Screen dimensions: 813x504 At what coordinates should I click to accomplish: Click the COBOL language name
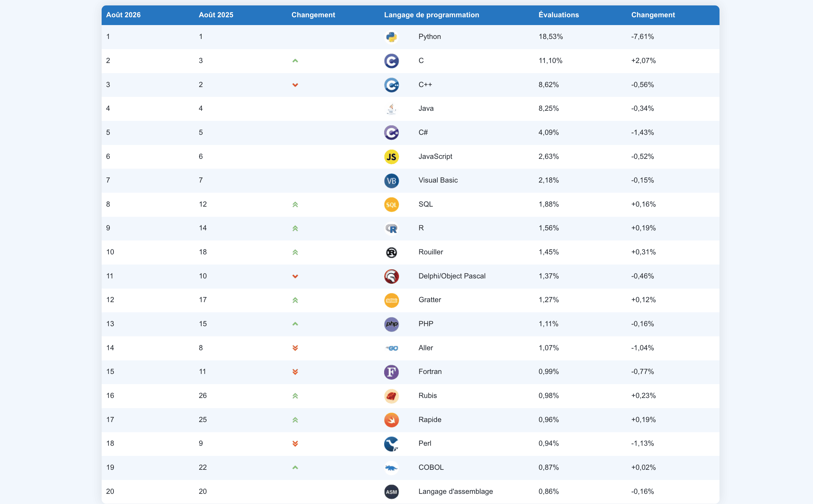point(431,467)
